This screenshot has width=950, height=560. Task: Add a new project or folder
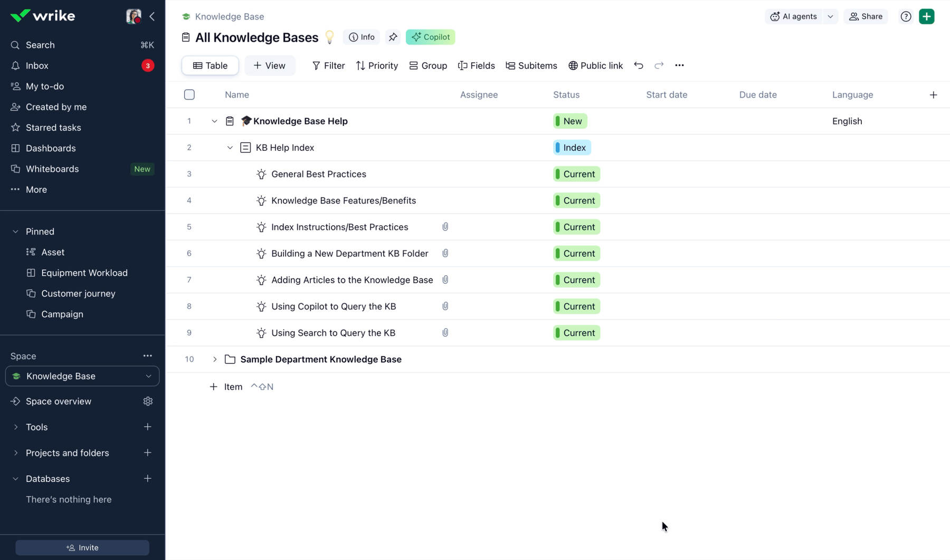tap(148, 452)
